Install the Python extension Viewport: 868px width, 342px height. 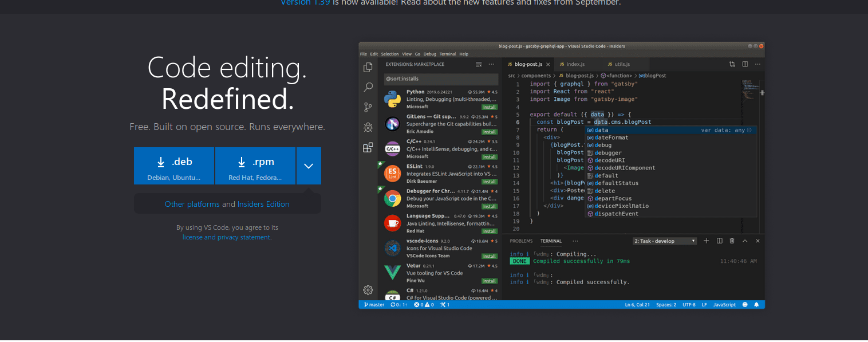(490, 107)
